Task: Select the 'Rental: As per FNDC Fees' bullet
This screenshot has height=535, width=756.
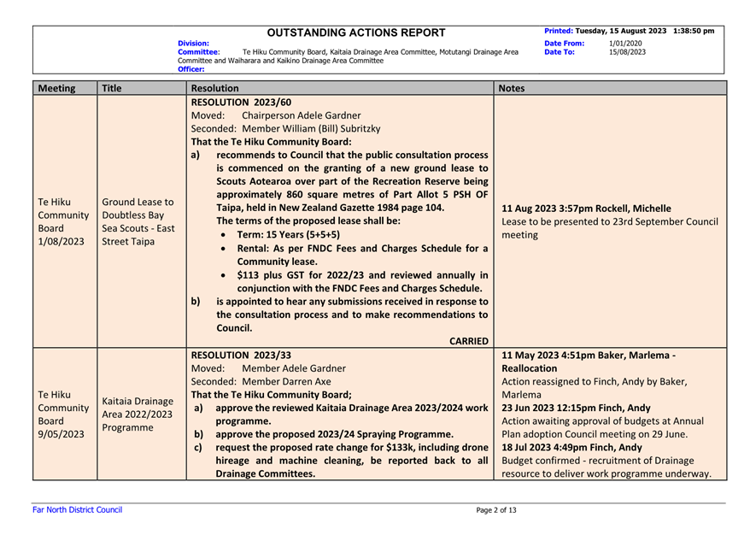Action: (x=362, y=255)
